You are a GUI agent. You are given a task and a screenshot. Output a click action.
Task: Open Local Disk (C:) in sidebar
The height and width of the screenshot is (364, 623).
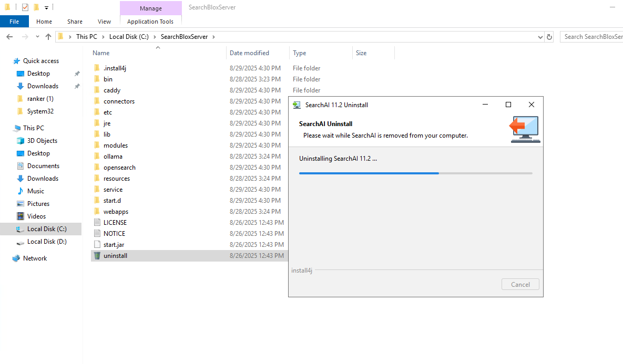pyautogui.click(x=41, y=228)
